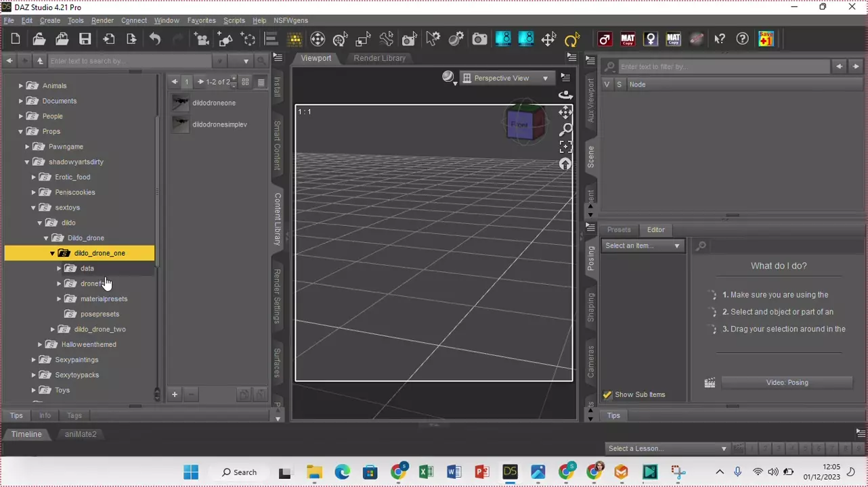Click the V visibility column header

(x=607, y=85)
